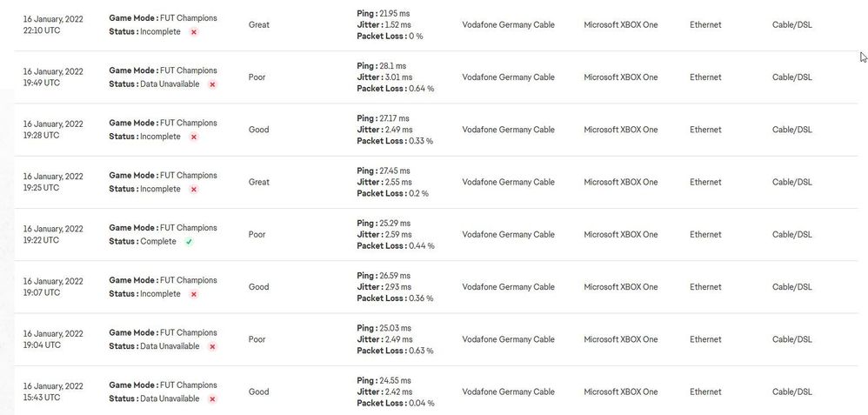Click the red X icon in 19:25 UTC row
This screenshot has width=868, height=415.
click(194, 189)
